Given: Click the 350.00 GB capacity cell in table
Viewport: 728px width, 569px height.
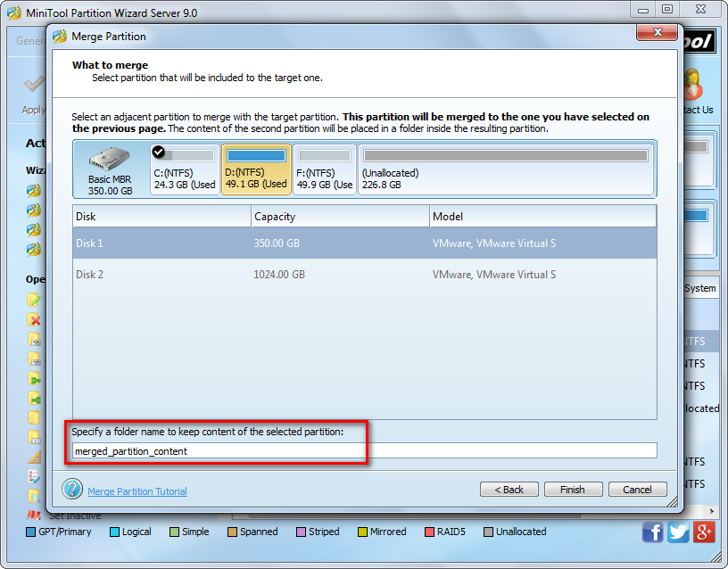Looking at the screenshot, I should (x=277, y=243).
